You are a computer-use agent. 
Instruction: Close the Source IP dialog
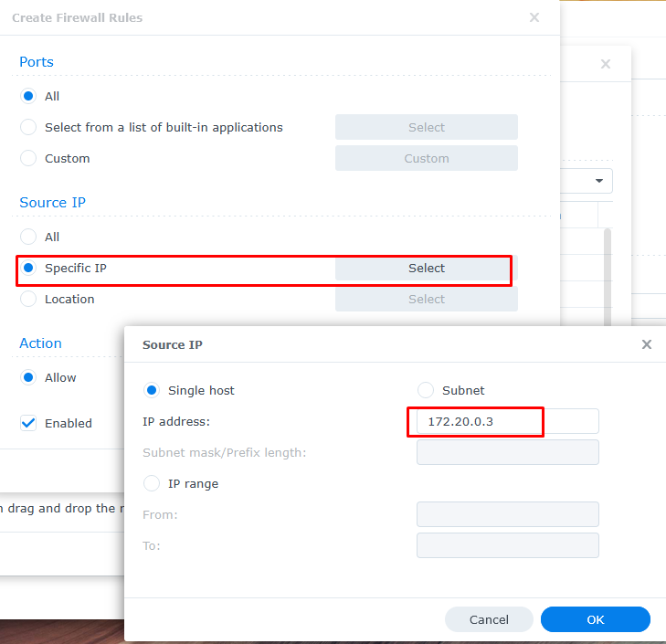pos(647,344)
